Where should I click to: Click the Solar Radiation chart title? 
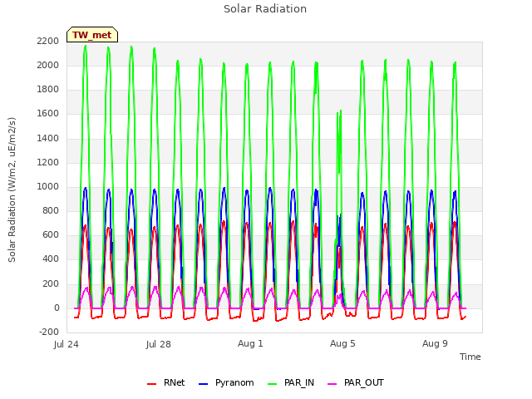[x=265, y=9]
